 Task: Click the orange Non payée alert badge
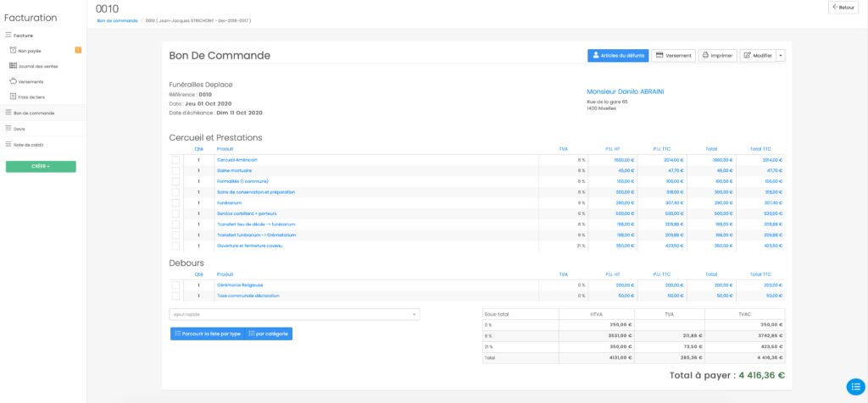[x=78, y=51]
